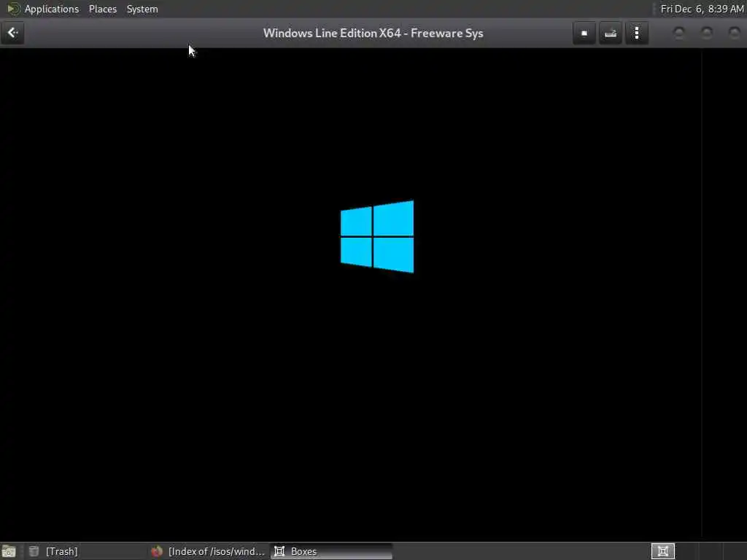Click the Firefox icon on the Index of taskbar entry
Viewport: 747px width, 560px height.
point(157,551)
